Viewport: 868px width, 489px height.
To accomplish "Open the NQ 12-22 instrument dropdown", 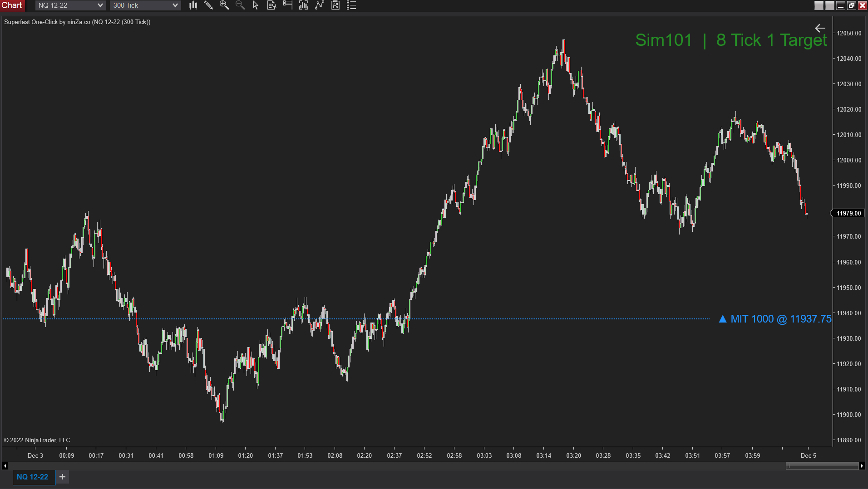I will tap(100, 5).
